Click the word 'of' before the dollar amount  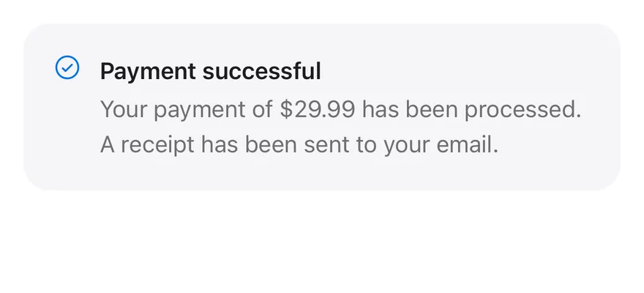[263, 109]
